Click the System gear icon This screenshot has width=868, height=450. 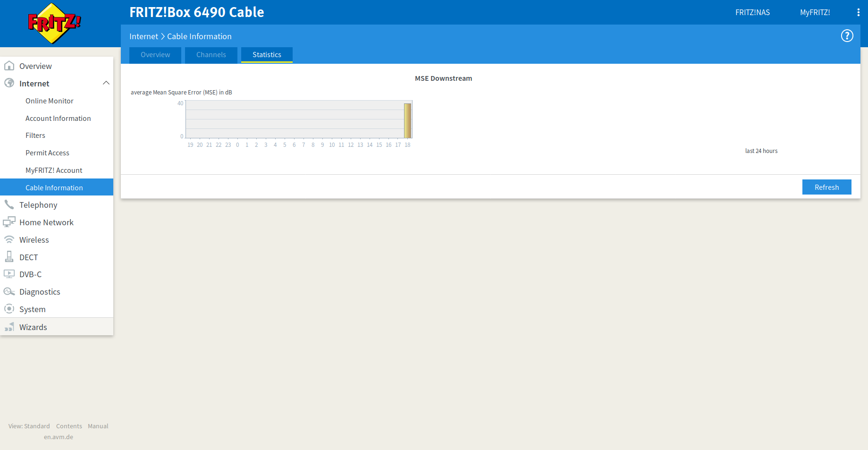point(9,309)
